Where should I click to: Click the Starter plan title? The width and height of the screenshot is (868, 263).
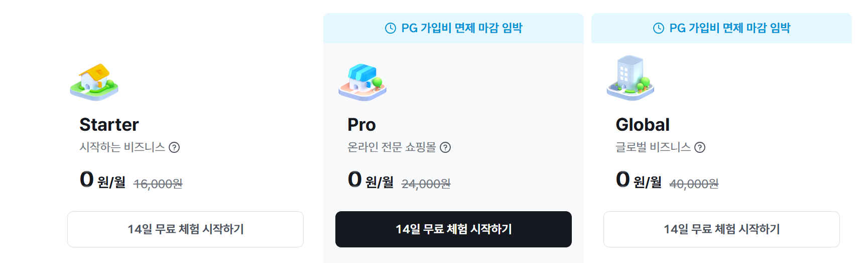click(109, 125)
